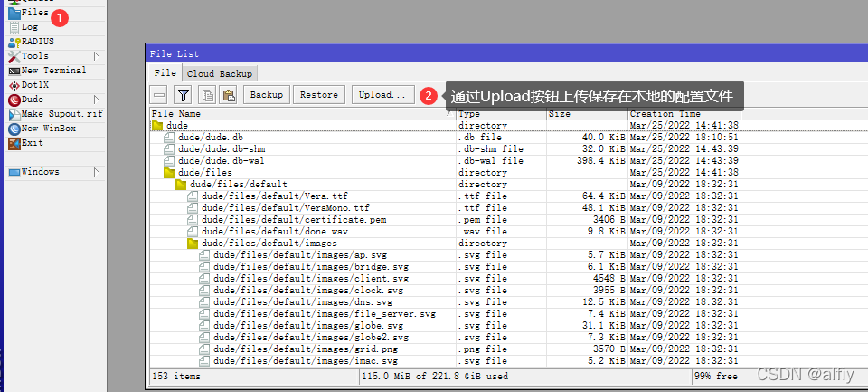Select file dude/files/default/done.wav

tap(445, 231)
